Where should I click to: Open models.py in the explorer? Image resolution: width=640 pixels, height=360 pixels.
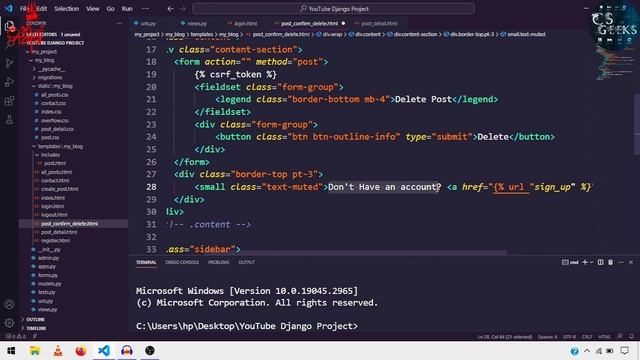49,284
